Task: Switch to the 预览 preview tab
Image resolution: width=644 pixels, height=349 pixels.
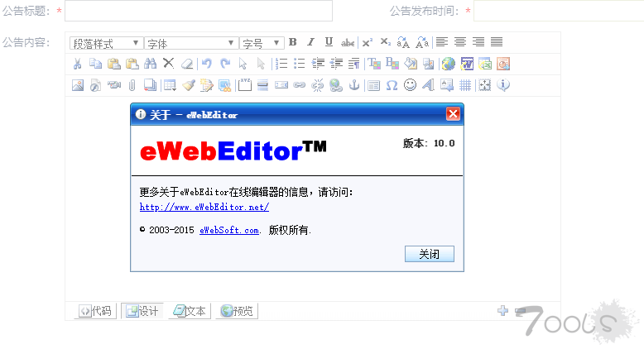Action: (237, 311)
